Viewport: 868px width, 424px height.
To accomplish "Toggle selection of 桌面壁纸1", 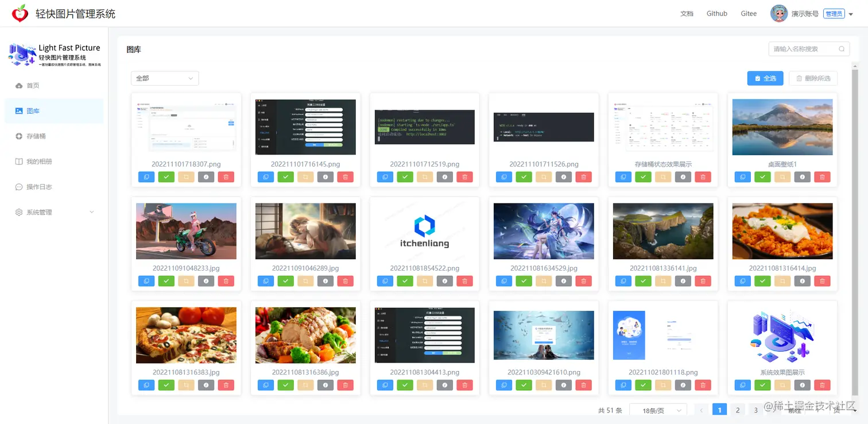I will [763, 177].
